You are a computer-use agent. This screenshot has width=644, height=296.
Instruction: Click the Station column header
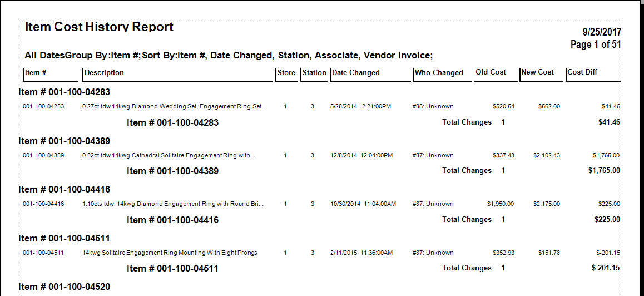coord(314,73)
